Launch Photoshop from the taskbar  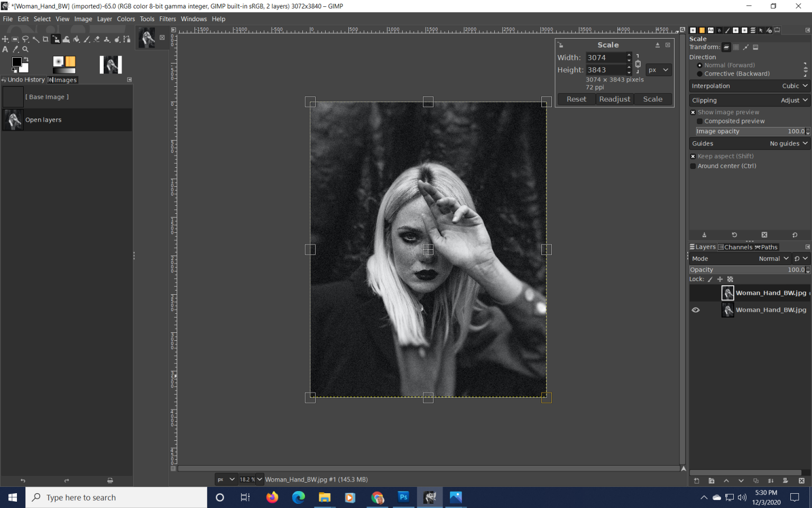(403, 497)
